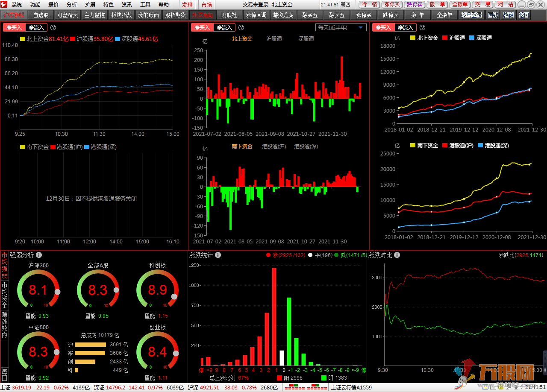The width and height of the screenshot is (547, 392).
Task: Switch to 市场资金 side tab
Action: 4,295
